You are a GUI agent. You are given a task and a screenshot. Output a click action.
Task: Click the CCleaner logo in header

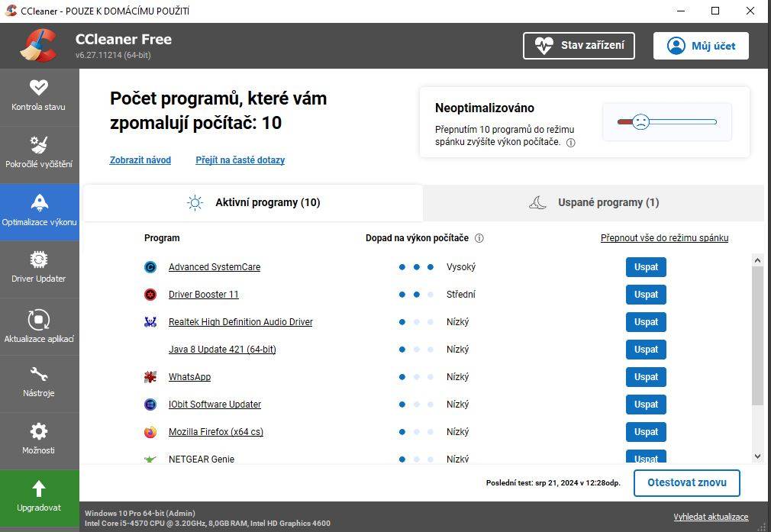(38, 46)
